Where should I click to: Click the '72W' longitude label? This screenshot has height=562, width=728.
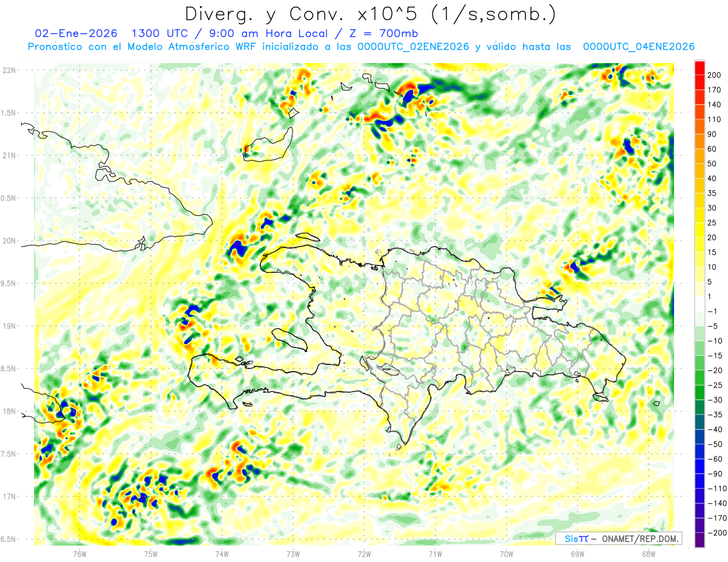point(364,554)
